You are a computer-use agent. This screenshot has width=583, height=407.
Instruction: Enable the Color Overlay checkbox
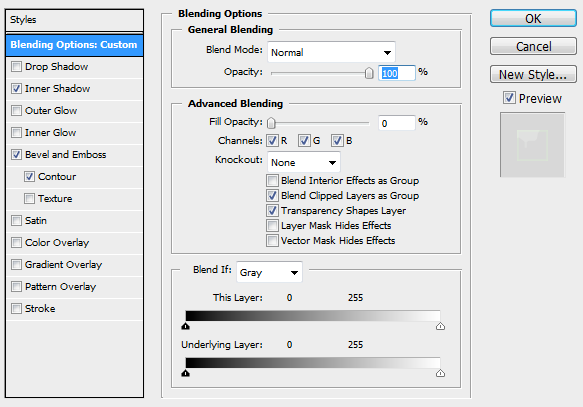[16, 243]
